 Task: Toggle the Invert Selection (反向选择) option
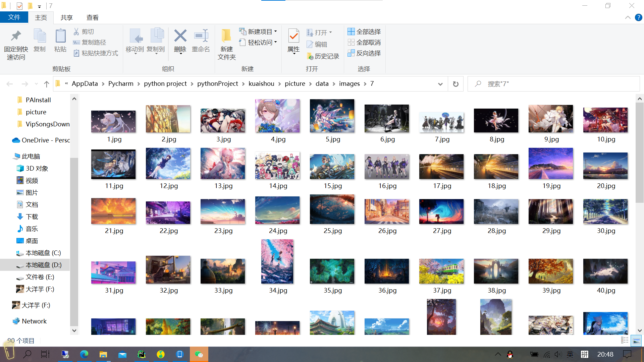pos(364,53)
